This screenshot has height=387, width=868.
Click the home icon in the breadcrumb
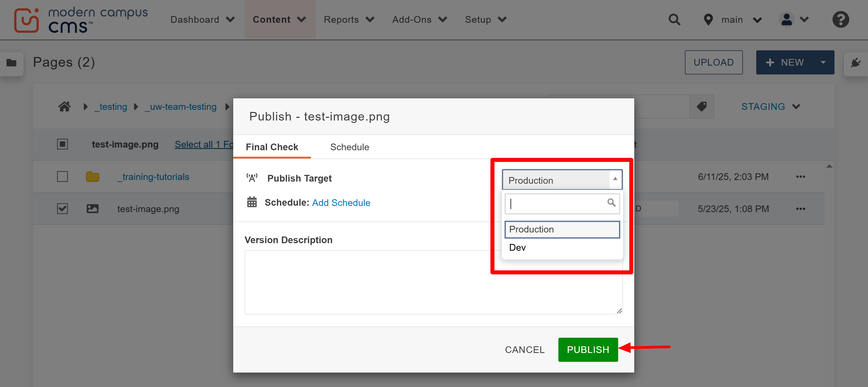click(x=64, y=106)
